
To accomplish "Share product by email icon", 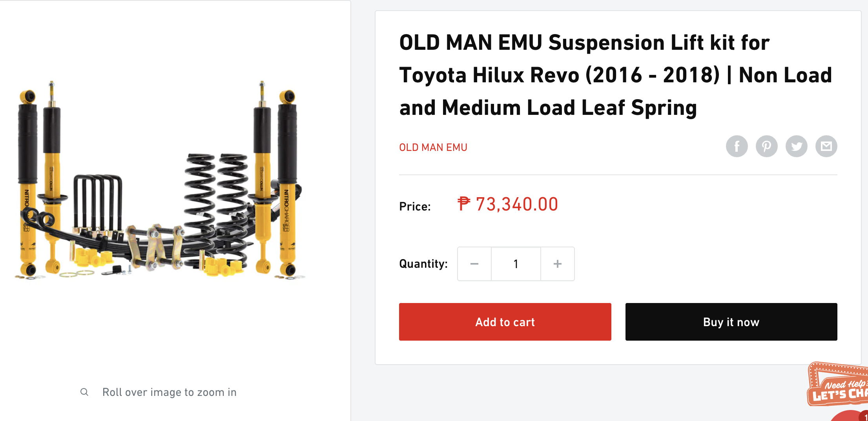I will (826, 147).
